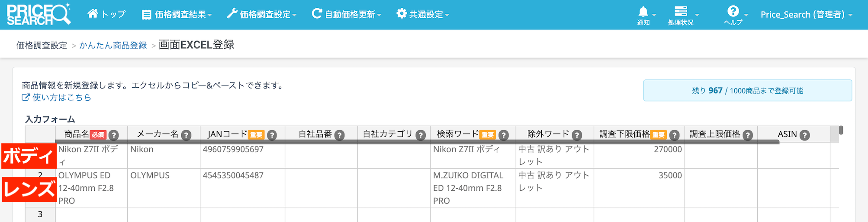Click help icon beside ASIN column
Viewport: 868px width, 222px height.
pyautogui.click(x=805, y=135)
